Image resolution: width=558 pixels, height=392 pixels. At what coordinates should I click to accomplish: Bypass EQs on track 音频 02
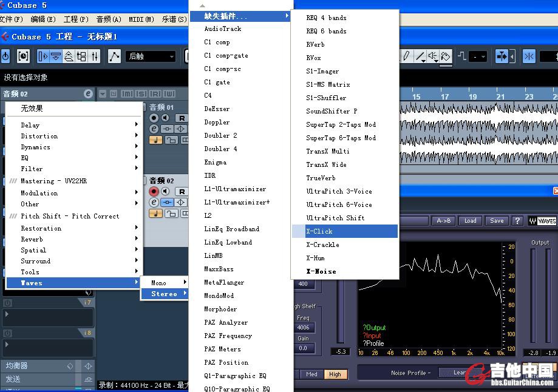click(x=180, y=203)
